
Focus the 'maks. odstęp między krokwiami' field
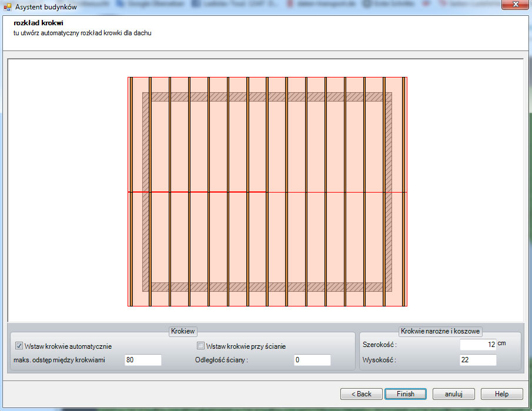[x=143, y=360]
